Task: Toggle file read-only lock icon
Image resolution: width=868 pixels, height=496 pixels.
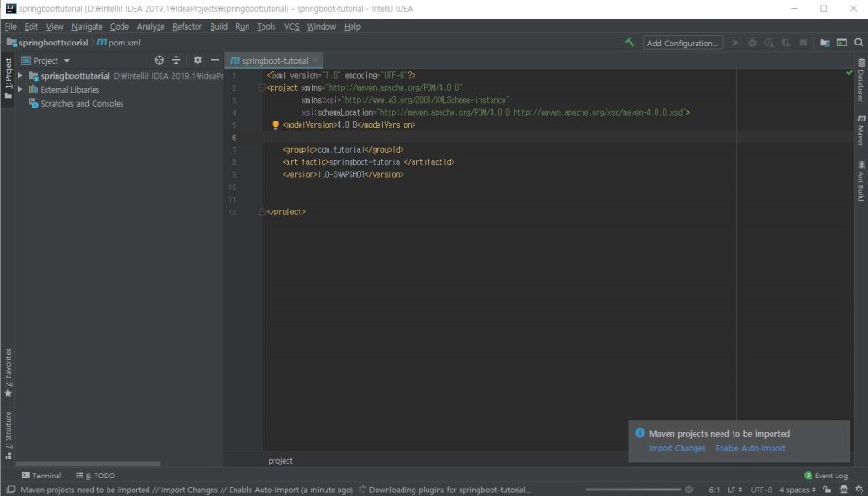Action: click(827, 490)
